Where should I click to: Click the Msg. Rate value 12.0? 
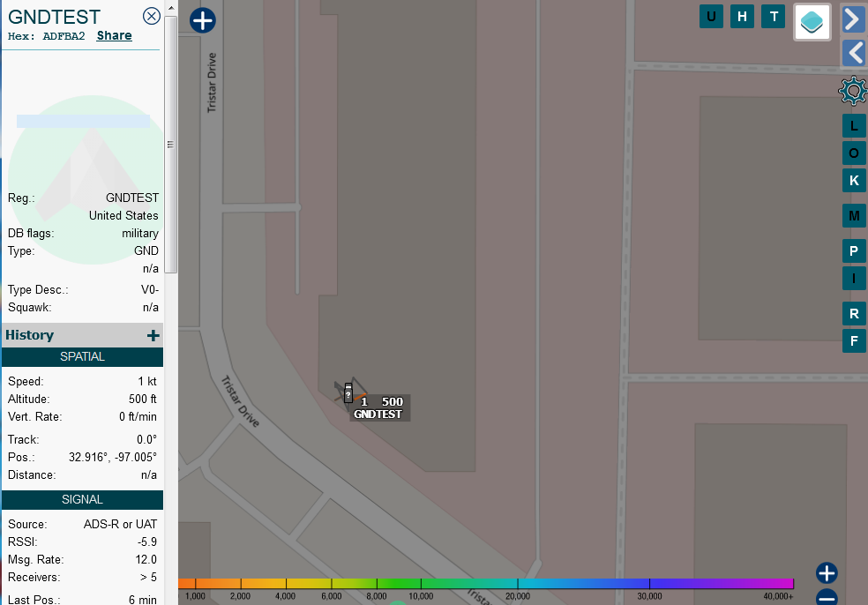click(146, 560)
